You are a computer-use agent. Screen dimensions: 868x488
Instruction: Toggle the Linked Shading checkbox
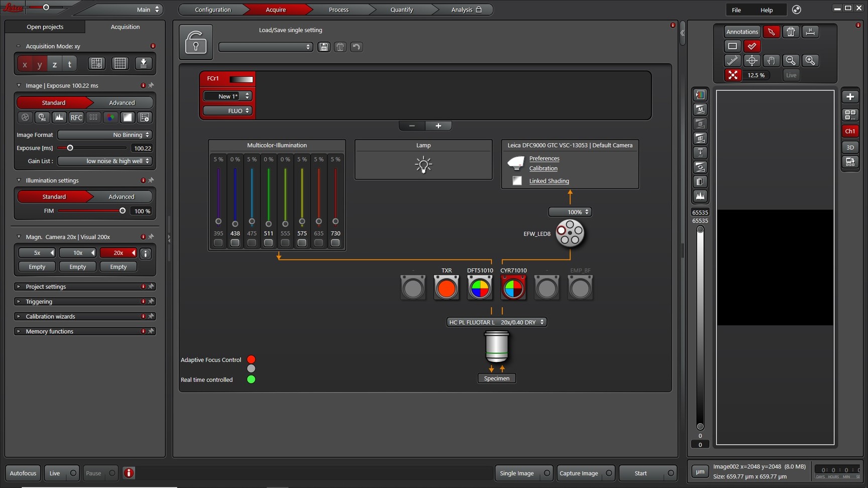tap(517, 181)
